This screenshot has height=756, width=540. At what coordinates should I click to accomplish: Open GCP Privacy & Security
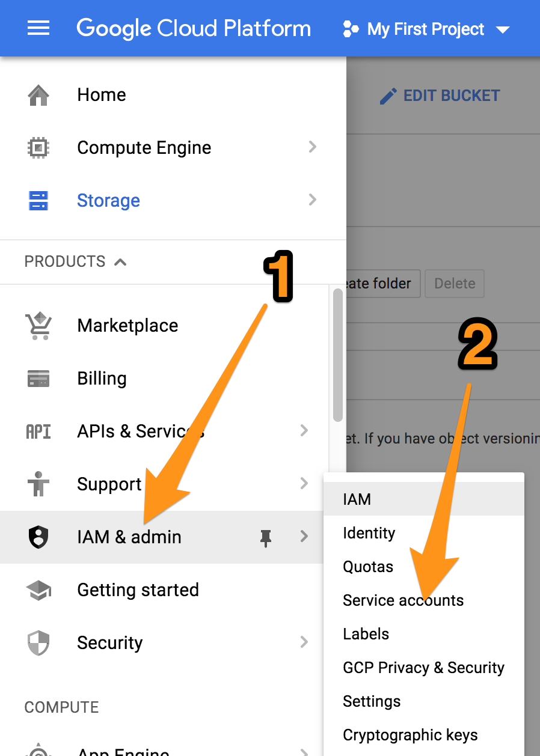[424, 668]
